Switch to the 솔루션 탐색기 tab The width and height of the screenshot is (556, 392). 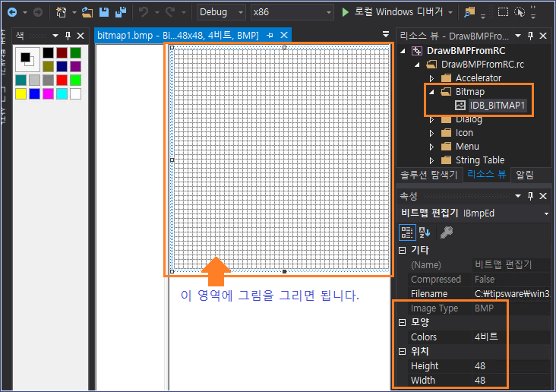429,175
